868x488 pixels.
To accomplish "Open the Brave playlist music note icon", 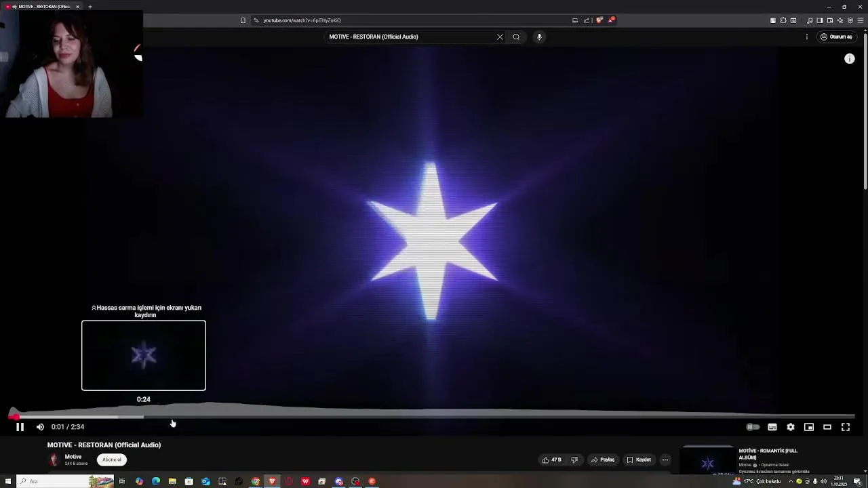I will click(810, 20).
